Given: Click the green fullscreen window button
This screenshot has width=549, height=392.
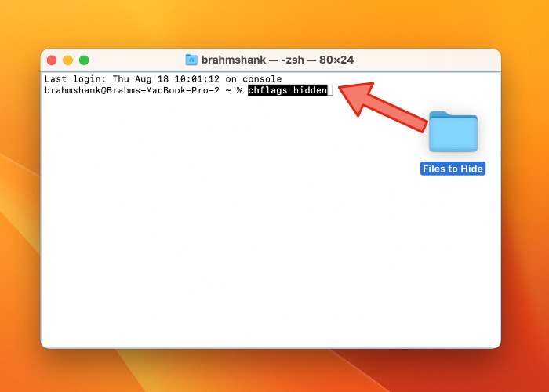Looking at the screenshot, I should click(84, 60).
